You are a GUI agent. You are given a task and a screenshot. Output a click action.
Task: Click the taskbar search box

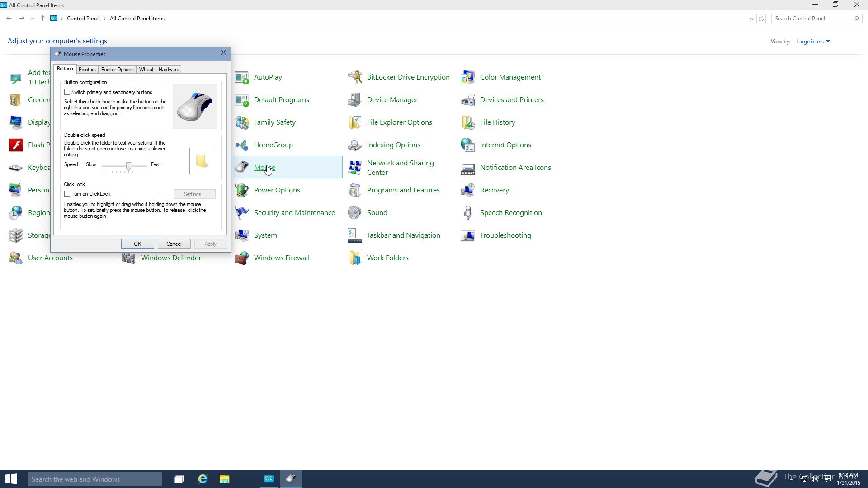pyautogui.click(x=95, y=479)
